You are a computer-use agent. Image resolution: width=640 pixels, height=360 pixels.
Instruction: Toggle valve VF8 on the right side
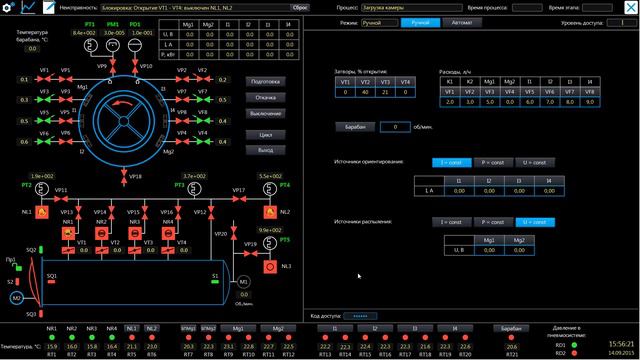203,120
